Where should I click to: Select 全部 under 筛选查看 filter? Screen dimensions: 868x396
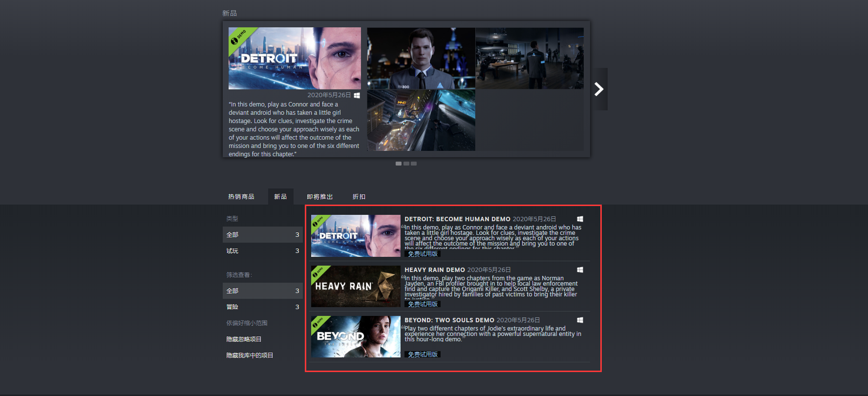point(263,291)
